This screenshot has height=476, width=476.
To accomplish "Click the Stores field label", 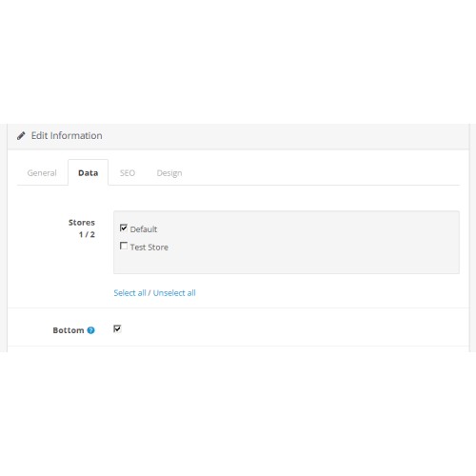I will [82, 223].
